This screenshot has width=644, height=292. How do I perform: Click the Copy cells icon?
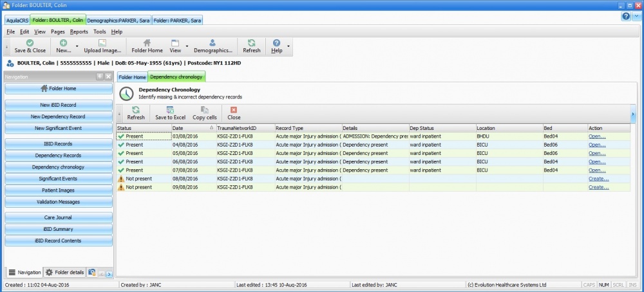[205, 111]
